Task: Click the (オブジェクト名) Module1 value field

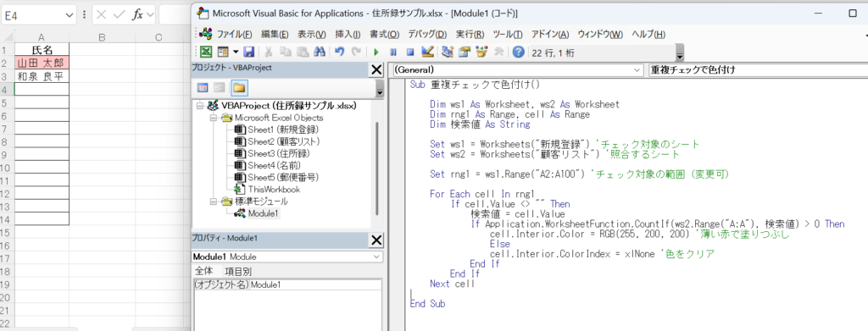Action: tap(315, 284)
